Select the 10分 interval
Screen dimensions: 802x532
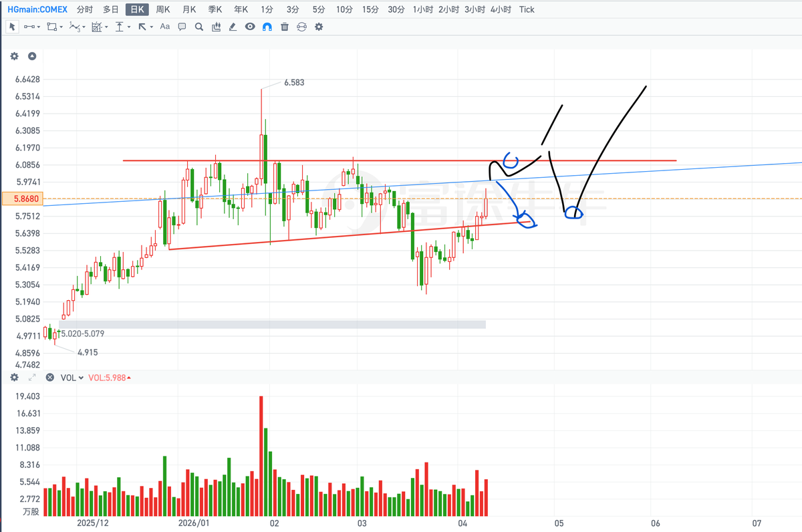click(345, 9)
